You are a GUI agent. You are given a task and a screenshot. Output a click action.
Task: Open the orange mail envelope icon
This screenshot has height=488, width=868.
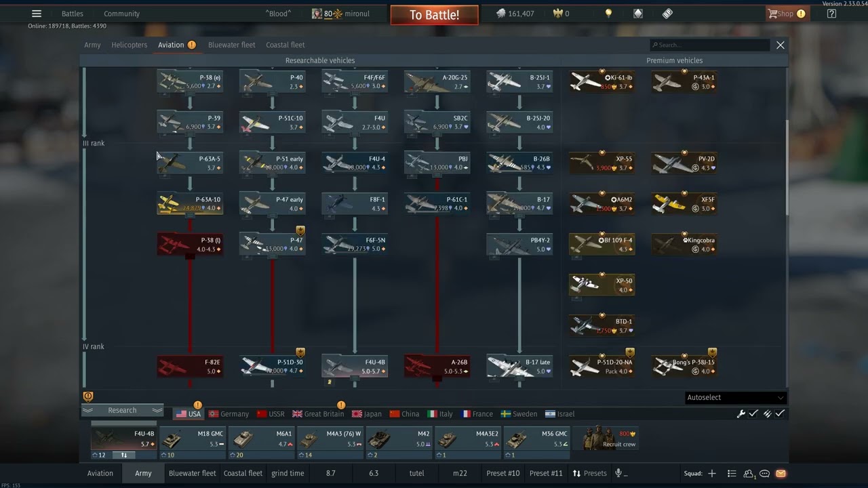click(781, 473)
